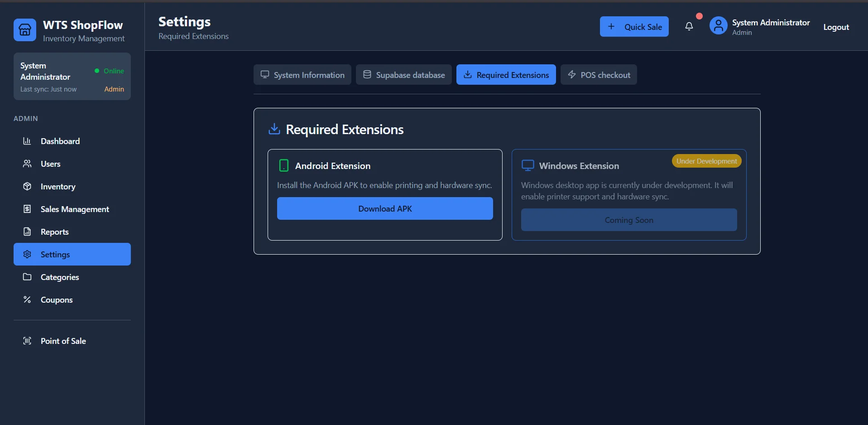Image resolution: width=868 pixels, height=425 pixels.
Task: Click the Inventory box icon in sidebar
Action: pyautogui.click(x=27, y=186)
